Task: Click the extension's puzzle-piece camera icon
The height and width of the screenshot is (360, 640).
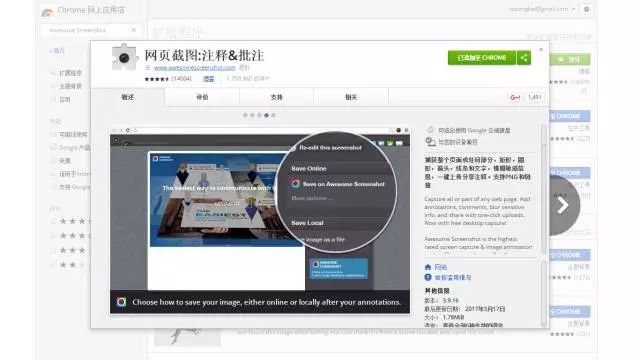Action: (124, 58)
